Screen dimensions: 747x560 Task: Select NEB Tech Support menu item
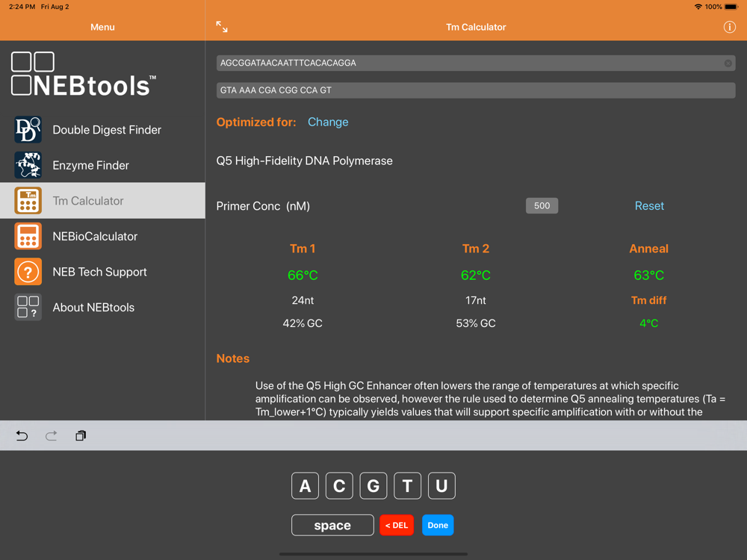[x=102, y=272]
